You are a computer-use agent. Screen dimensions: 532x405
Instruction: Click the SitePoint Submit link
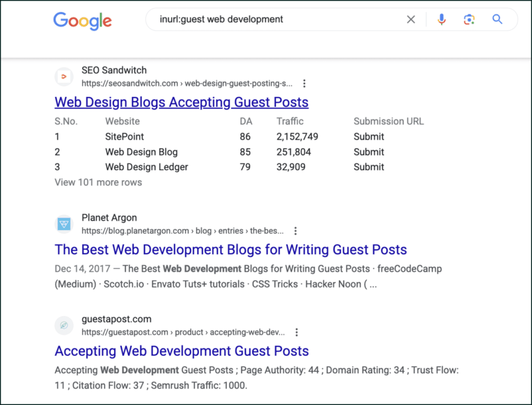tap(368, 137)
